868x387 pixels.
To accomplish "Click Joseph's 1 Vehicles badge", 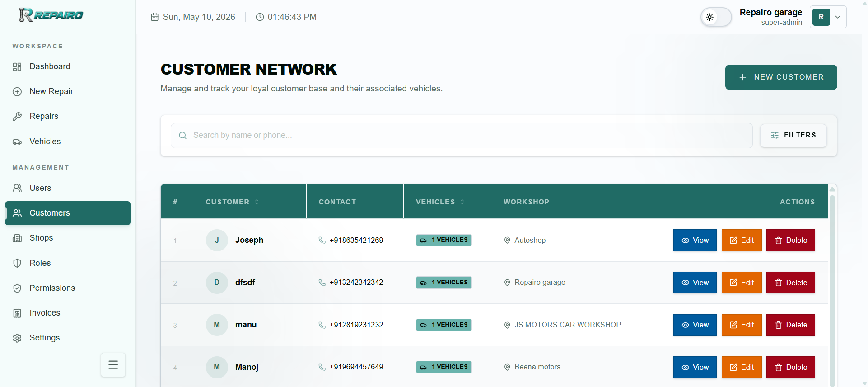I will coord(443,240).
